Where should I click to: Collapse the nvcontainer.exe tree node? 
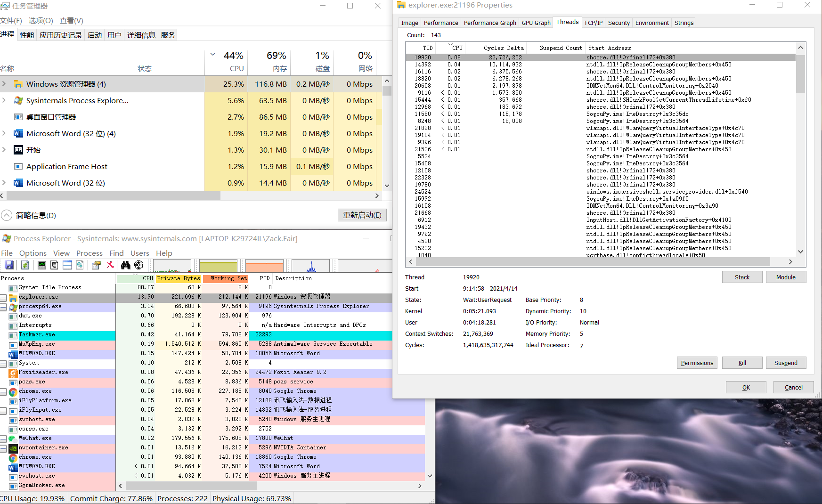(3, 448)
